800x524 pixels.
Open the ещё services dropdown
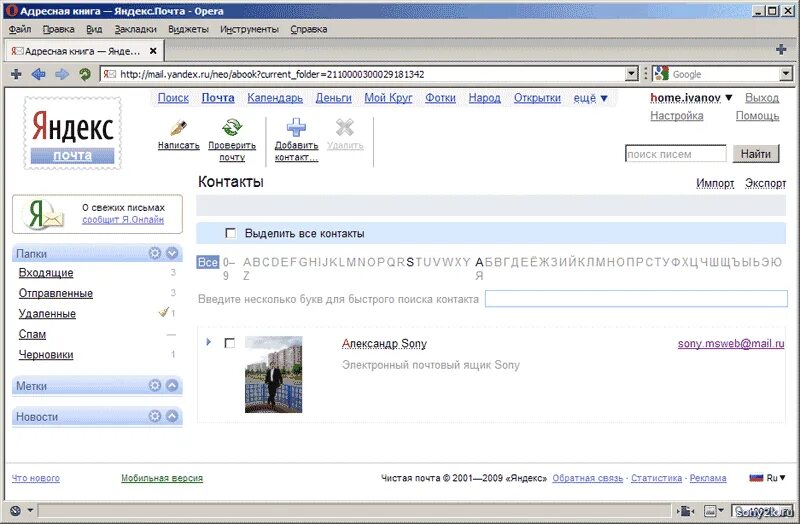click(x=591, y=98)
